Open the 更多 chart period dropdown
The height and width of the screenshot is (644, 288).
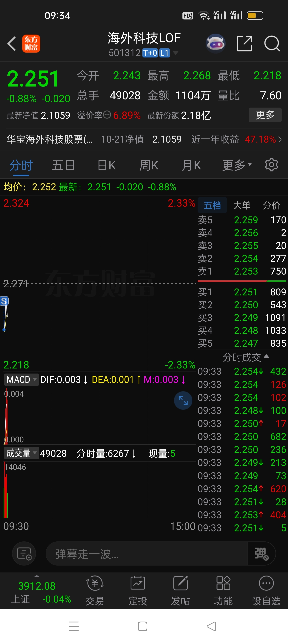coord(237,165)
